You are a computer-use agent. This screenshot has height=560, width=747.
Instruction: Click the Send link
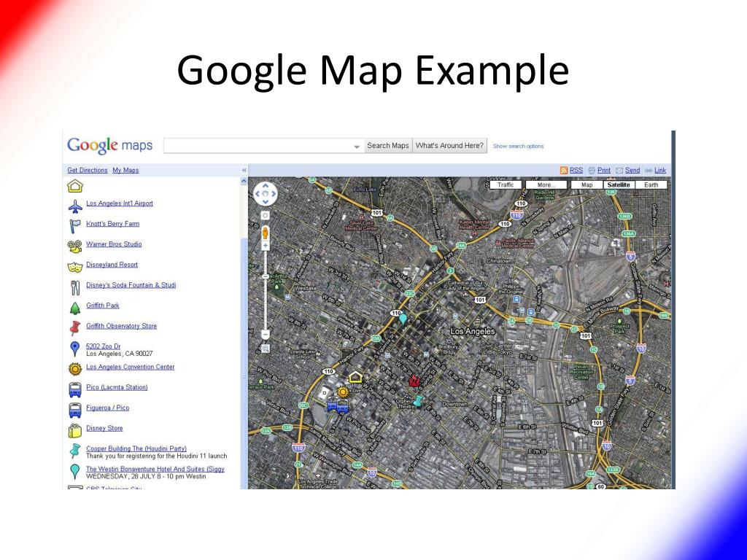(x=632, y=170)
